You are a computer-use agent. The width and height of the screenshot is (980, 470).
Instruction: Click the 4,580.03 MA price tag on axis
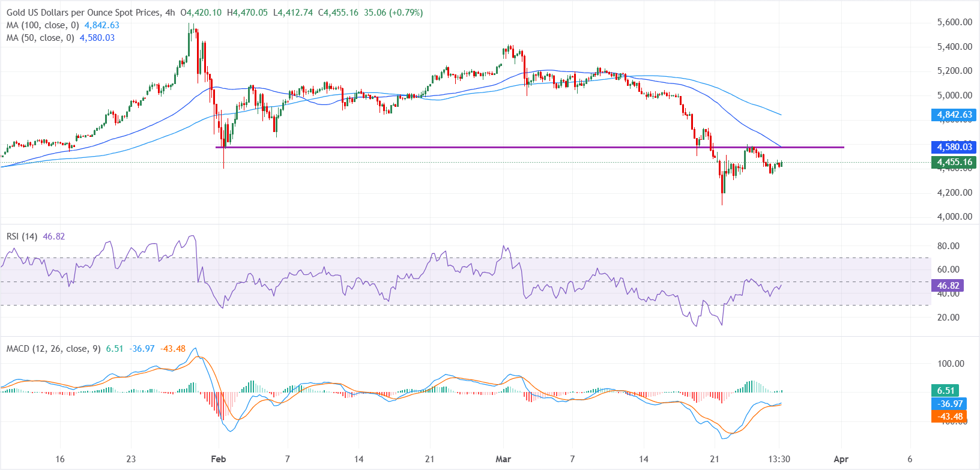tap(954, 147)
